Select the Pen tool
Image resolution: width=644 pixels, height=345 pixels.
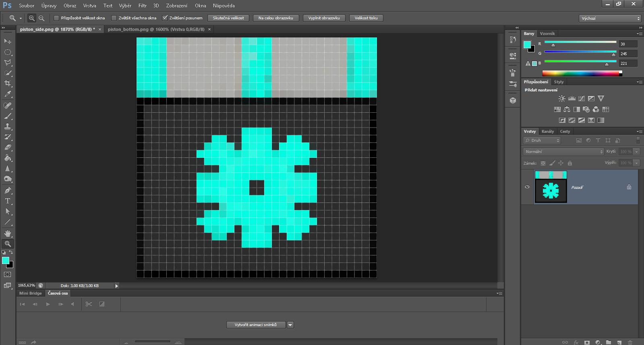click(x=8, y=190)
